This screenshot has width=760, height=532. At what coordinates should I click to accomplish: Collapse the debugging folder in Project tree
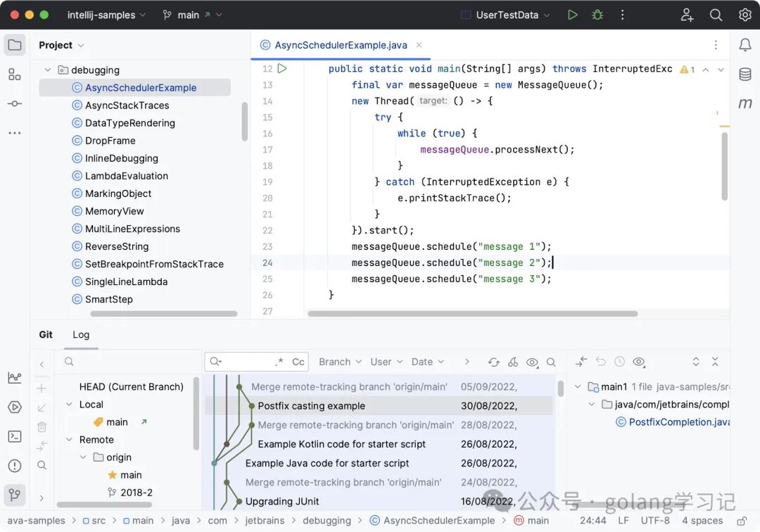point(48,70)
